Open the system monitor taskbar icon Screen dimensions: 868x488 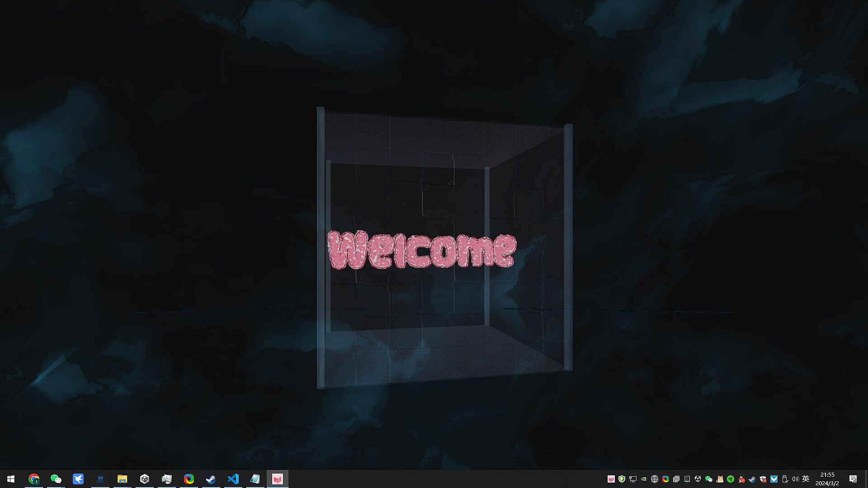pos(167,479)
